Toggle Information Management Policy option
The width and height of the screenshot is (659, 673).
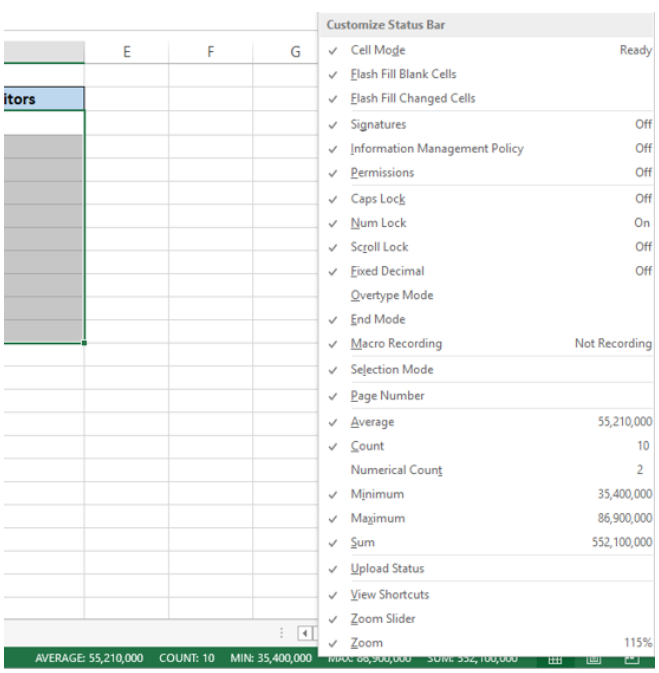pos(487,149)
